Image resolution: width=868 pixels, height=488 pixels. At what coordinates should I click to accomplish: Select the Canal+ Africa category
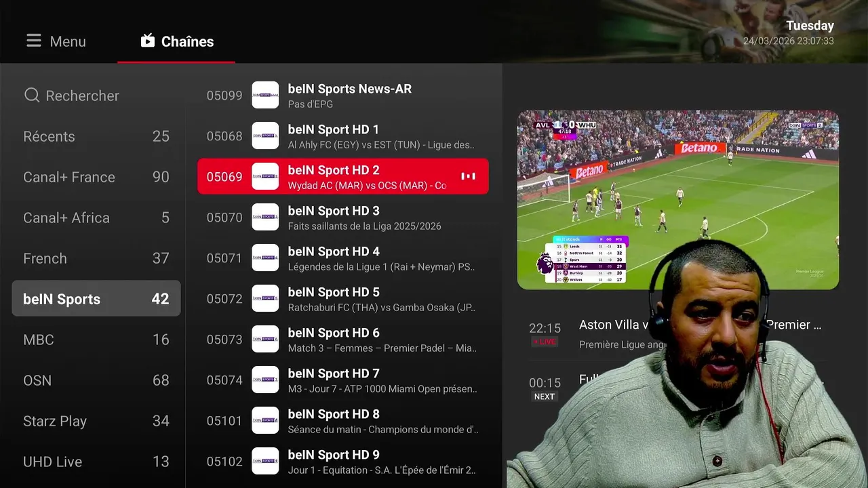96,218
